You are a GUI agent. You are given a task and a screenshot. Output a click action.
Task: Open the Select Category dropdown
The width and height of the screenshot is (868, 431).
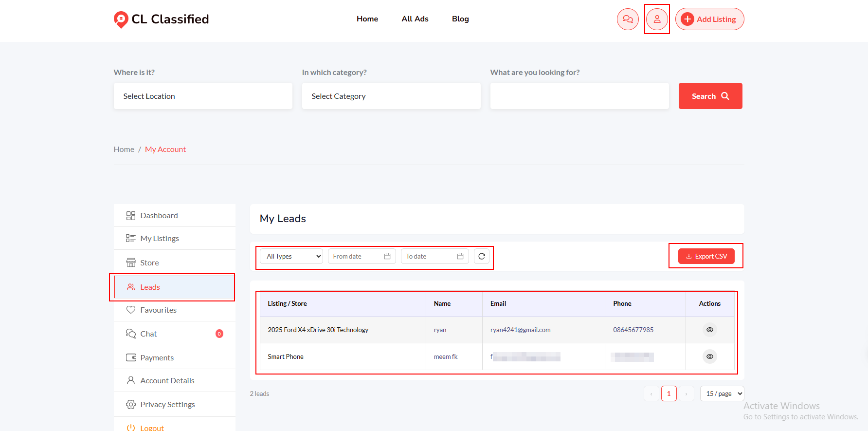coord(391,96)
